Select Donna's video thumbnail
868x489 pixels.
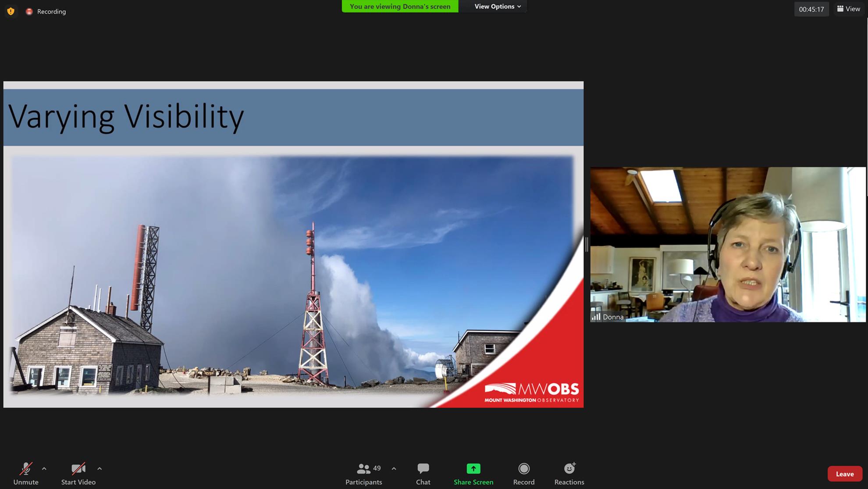click(x=728, y=244)
